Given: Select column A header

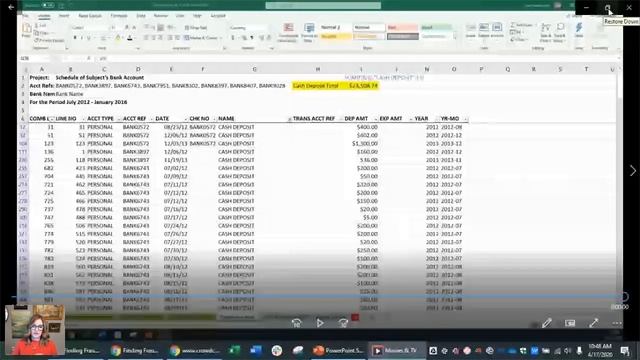Looking at the screenshot, I should click(41, 69).
